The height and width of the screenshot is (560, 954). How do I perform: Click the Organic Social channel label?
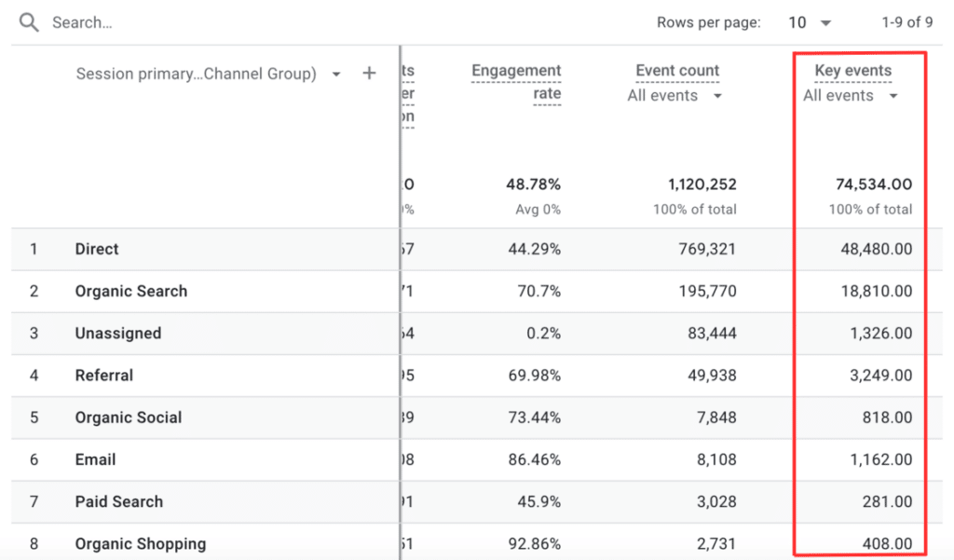coord(126,417)
